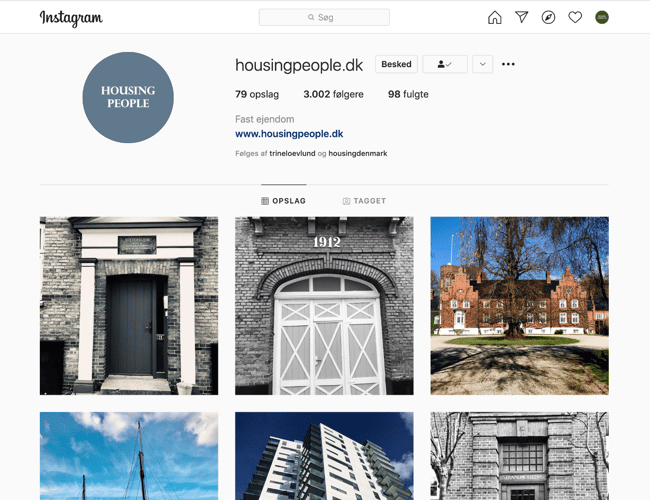View the 98 fulgte list

click(408, 94)
